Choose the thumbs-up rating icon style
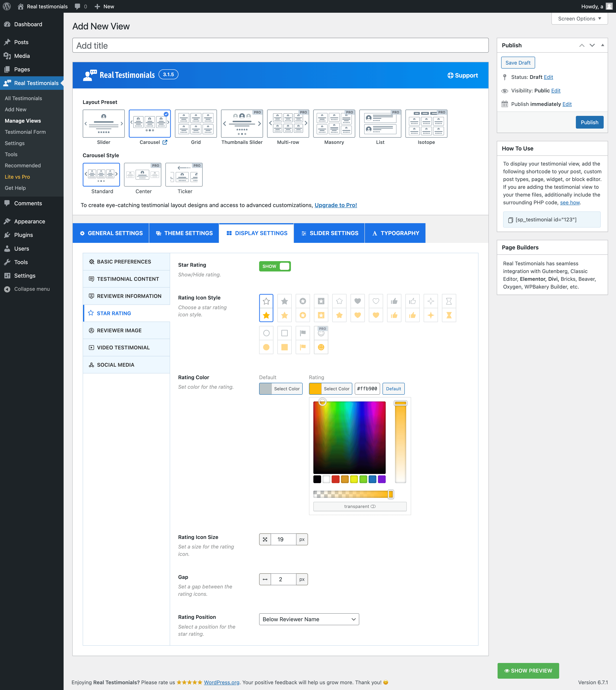 [394, 308]
